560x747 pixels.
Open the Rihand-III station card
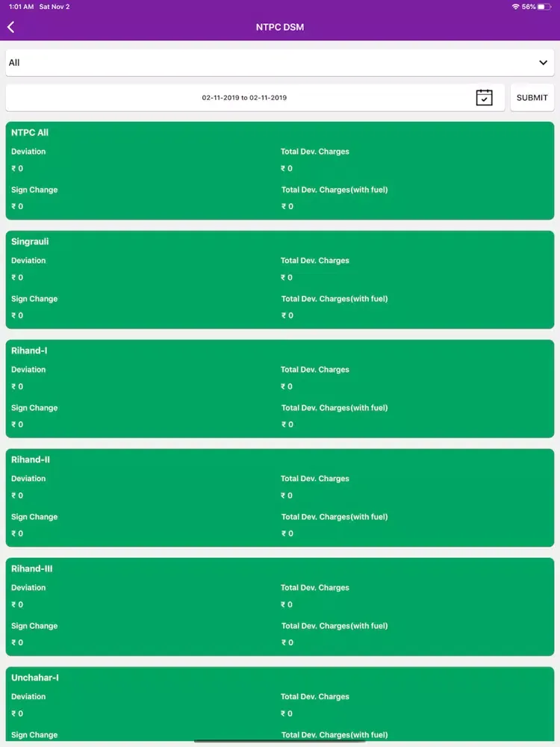coord(280,607)
